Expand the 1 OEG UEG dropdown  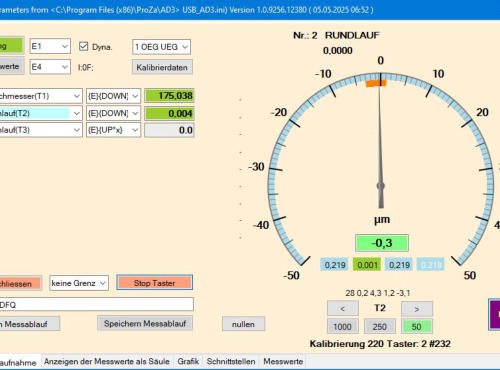[161, 47]
